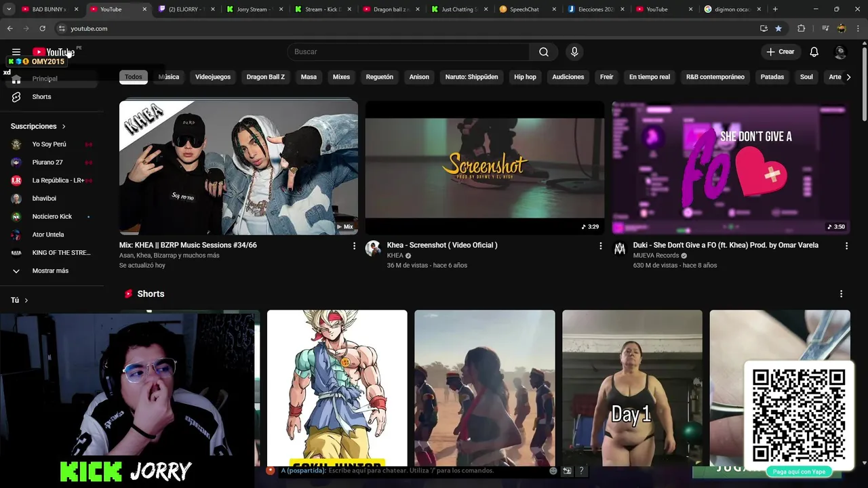Click the MUEVA Records channel name
This screenshot has width=868, height=488.
pos(656,256)
